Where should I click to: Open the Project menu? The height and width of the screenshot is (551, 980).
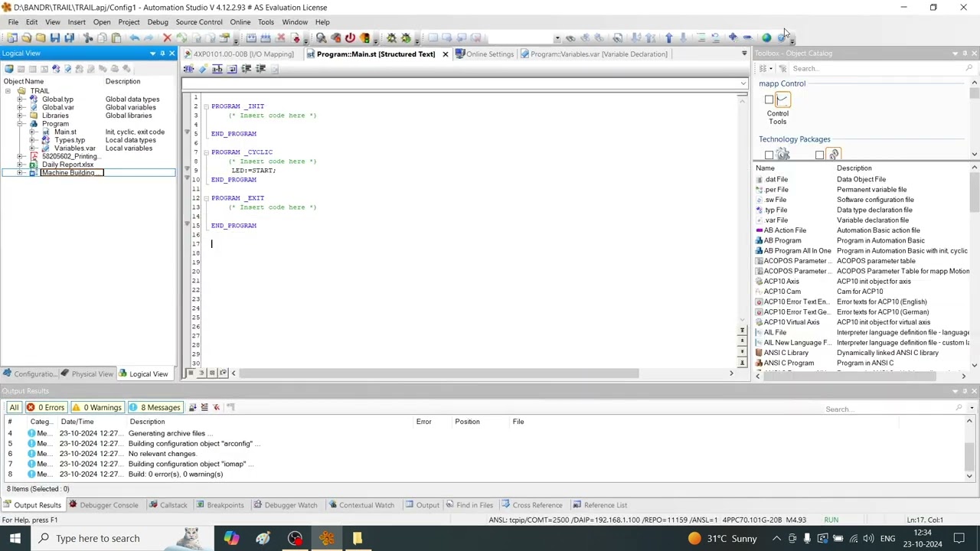click(x=129, y=22)
